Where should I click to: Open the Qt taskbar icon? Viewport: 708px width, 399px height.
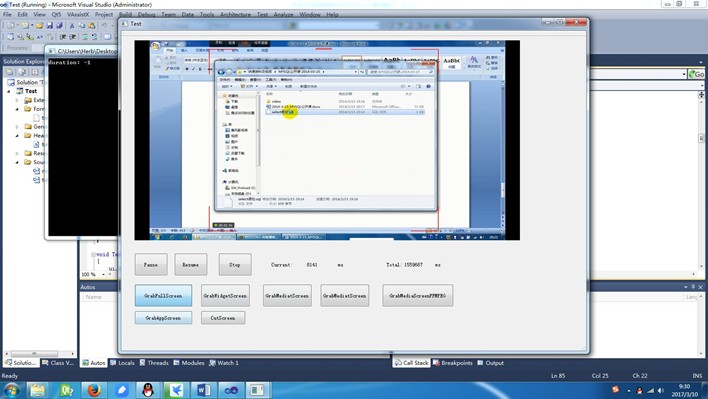pyautogui.click(x=66, y=390)
